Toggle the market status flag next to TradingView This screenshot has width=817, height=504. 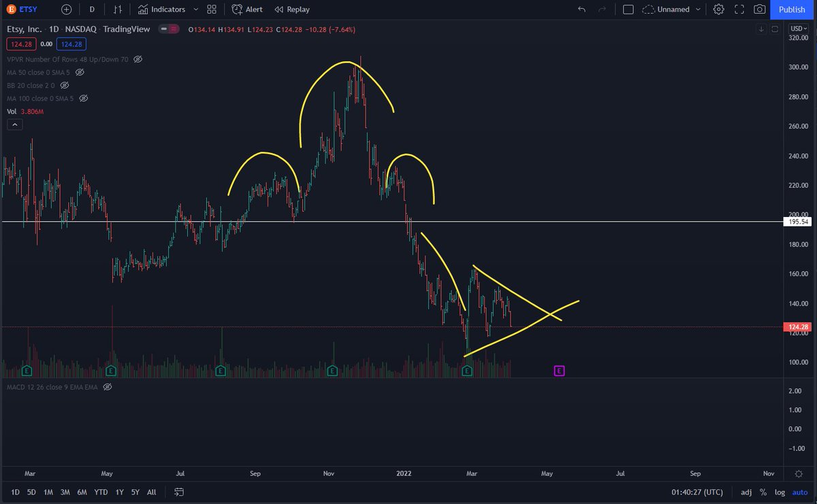pyautogui.click(x=169, y=30)
